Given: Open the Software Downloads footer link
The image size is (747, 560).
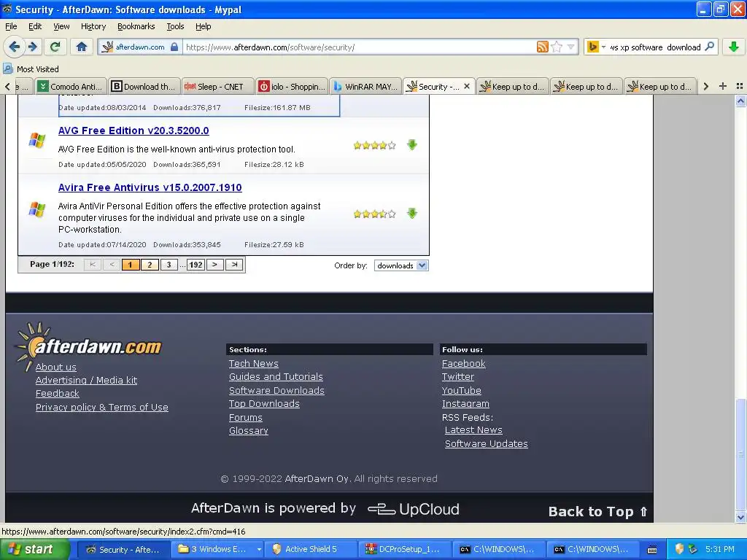Looking at the screenshot, I should (x=276, y=390).
